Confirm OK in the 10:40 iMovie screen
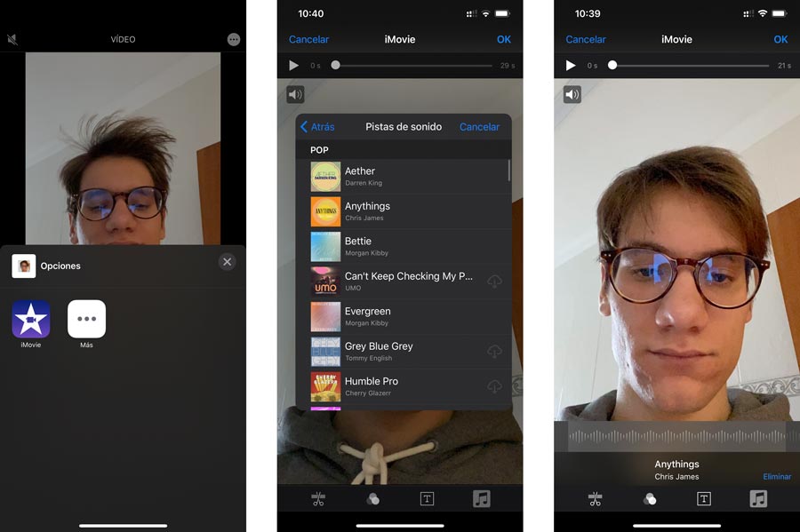This screenshot has width=800, height=532. (x=504, y=39)
